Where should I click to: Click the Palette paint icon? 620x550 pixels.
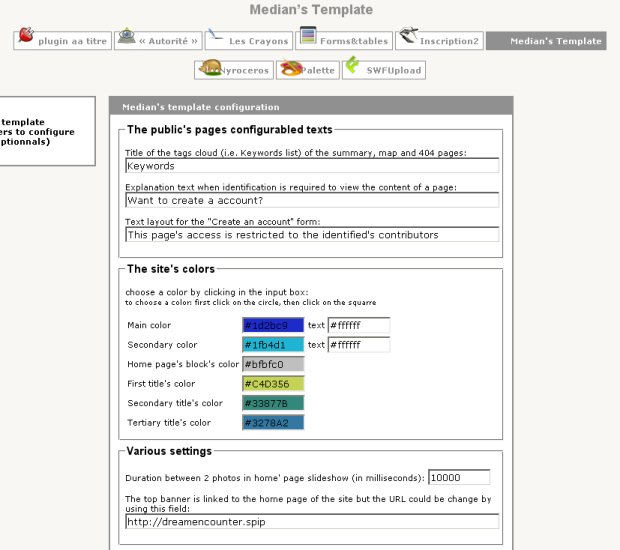pos(291,68)
